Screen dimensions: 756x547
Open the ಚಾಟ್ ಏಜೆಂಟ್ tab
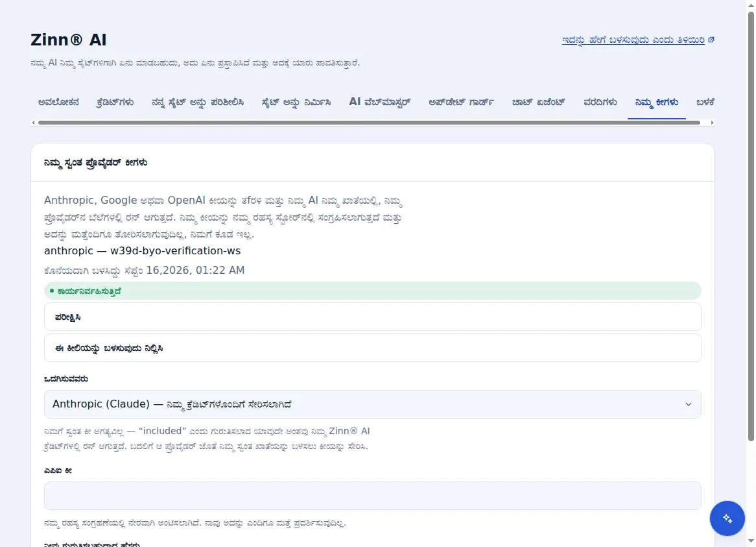pos(538,103)
